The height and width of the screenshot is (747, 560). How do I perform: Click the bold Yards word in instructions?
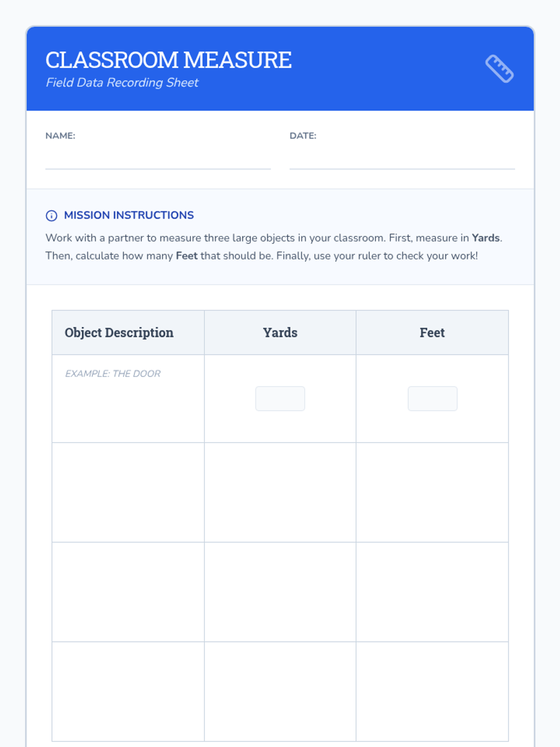point(485,238)
